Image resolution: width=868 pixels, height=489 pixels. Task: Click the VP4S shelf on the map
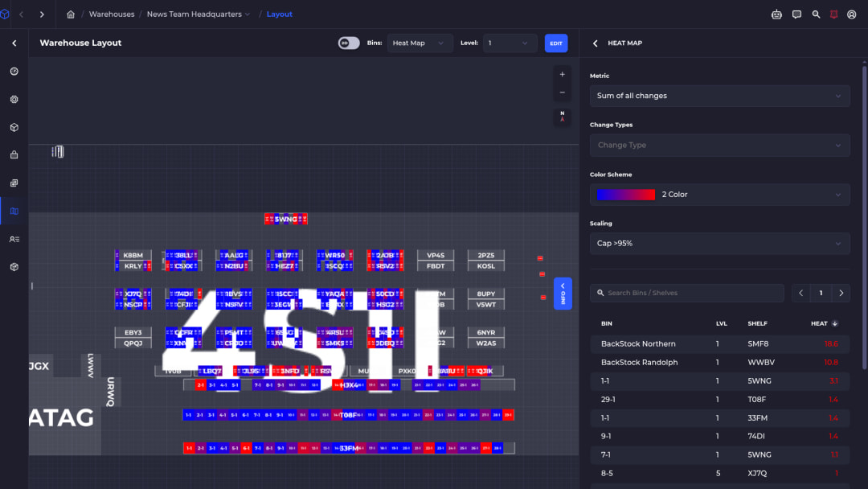click(436, 255)
